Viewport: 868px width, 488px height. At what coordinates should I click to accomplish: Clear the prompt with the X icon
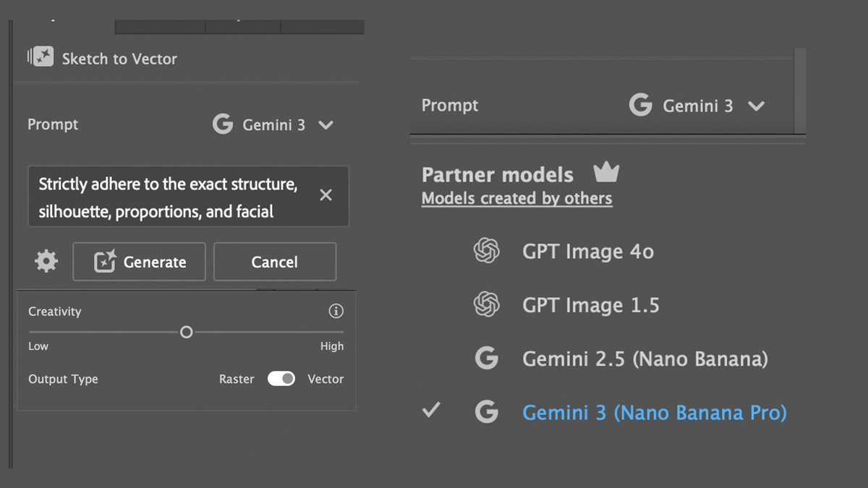point(326,195)
